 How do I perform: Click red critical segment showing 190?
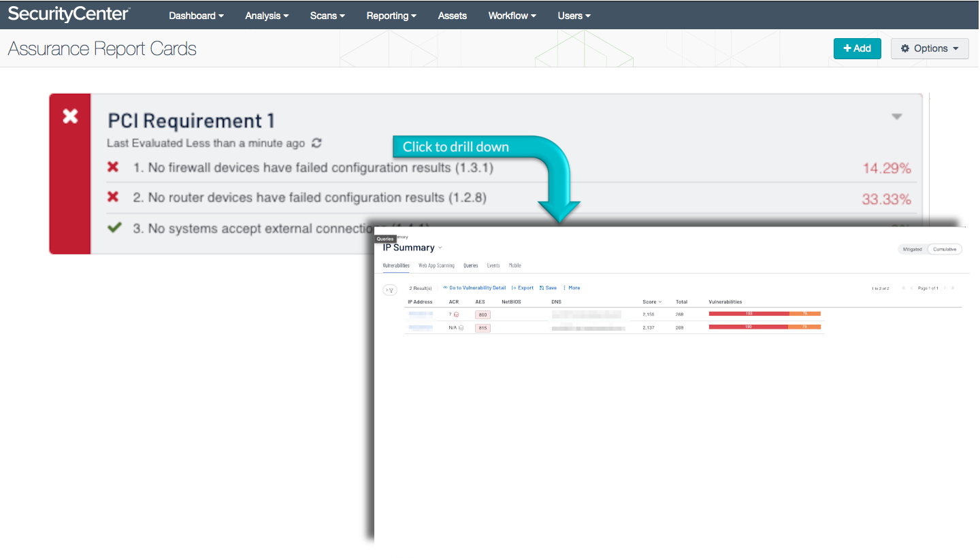[x=748, y=327]
